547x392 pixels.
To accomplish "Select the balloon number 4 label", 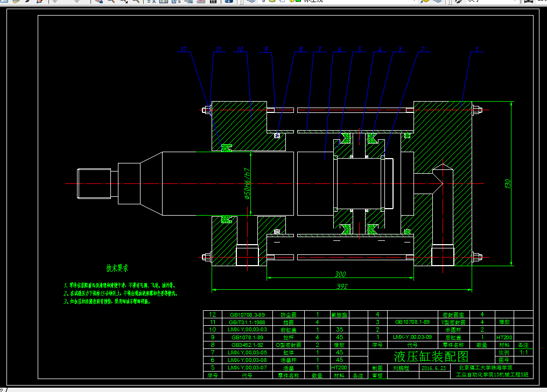I will (380, 49).
